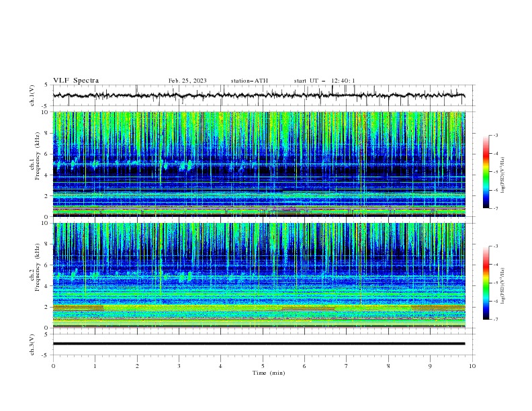The image size is (532, 411).
Task: Click the upper colorbar 'log(PSD)(V²/Hz)' label
Action: (x=503, y=175)
